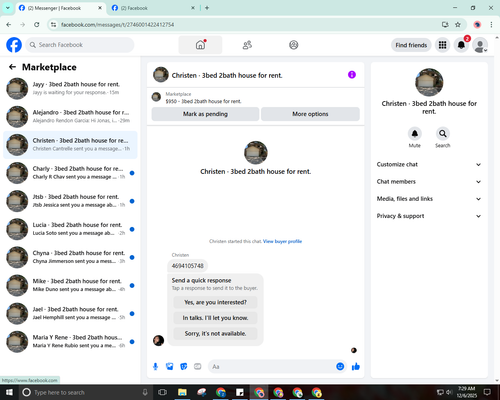
Task: Open Chyna conversation in list
Action: tap(70, 257)
